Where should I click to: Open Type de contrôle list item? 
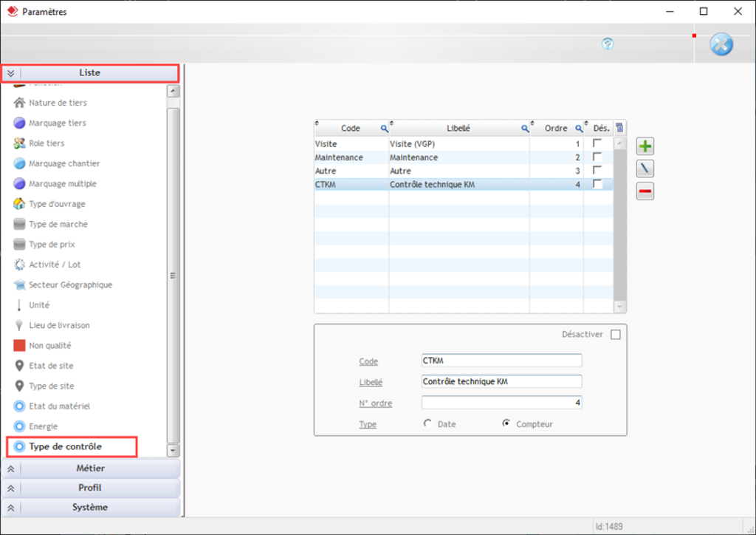(65, 447)
